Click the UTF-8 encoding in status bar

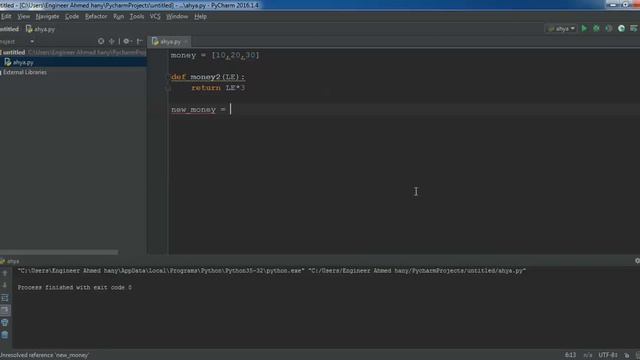click(x=607, y=355)
